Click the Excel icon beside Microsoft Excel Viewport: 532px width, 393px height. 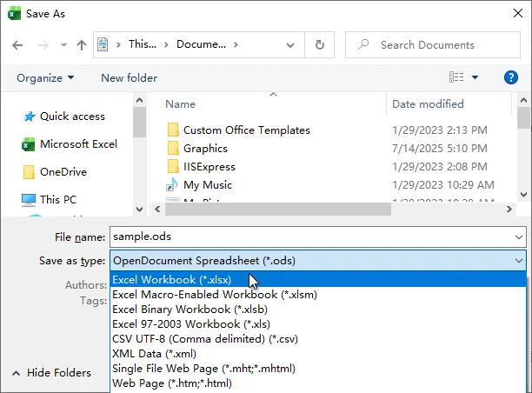click(x=29, y=144)
